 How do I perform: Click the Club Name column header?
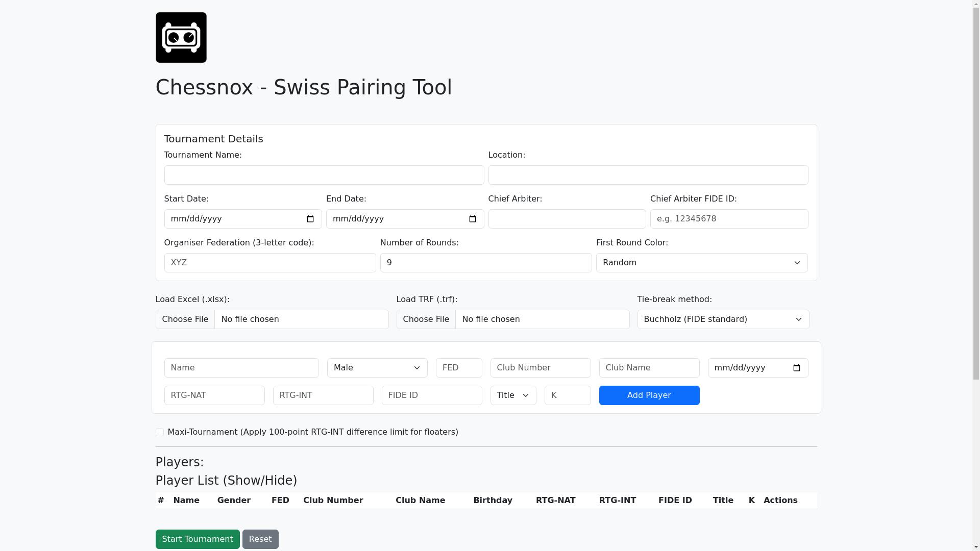pyautogui.click(x=420, y=500)
